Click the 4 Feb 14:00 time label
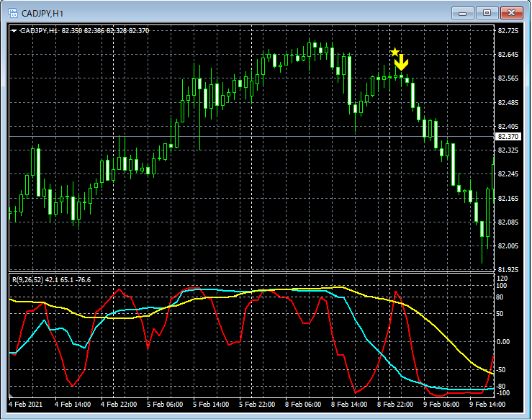Viewport: 532px width, 419px height. pyautogui.click(x=73, y=405)
